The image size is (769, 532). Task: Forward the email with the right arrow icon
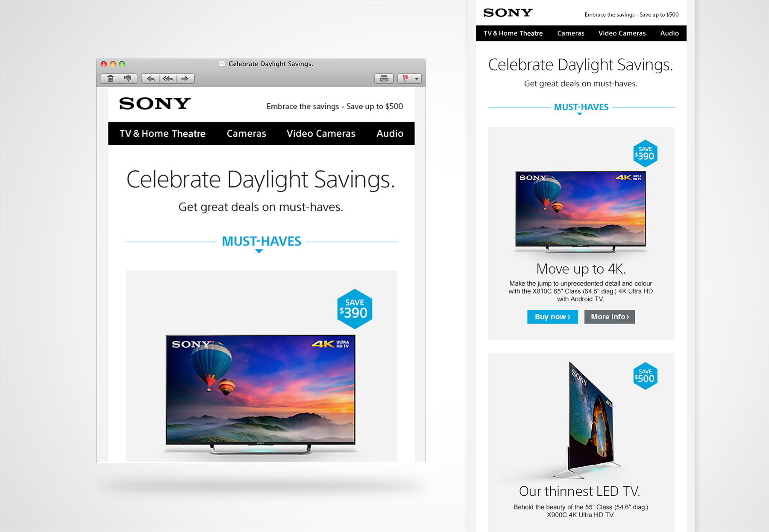pos(185,79)
